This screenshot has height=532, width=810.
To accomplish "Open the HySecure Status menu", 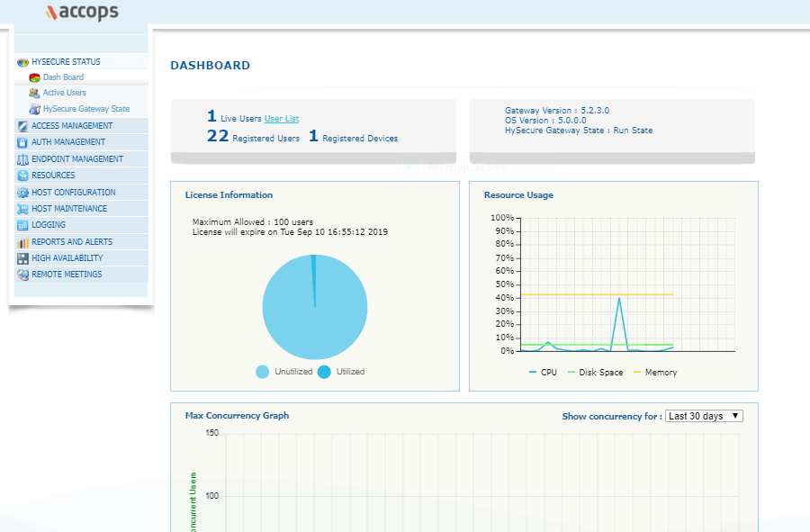I will pos(82,62).
